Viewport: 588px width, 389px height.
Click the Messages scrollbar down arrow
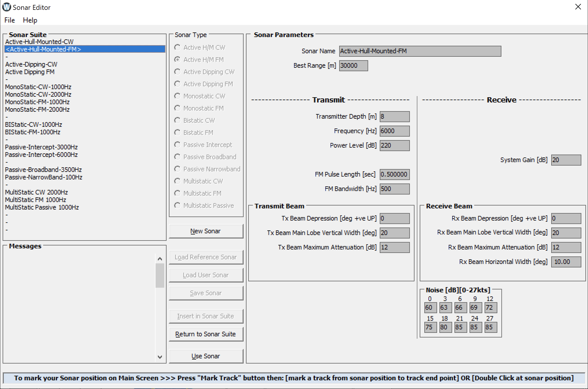tap(160, 357)
